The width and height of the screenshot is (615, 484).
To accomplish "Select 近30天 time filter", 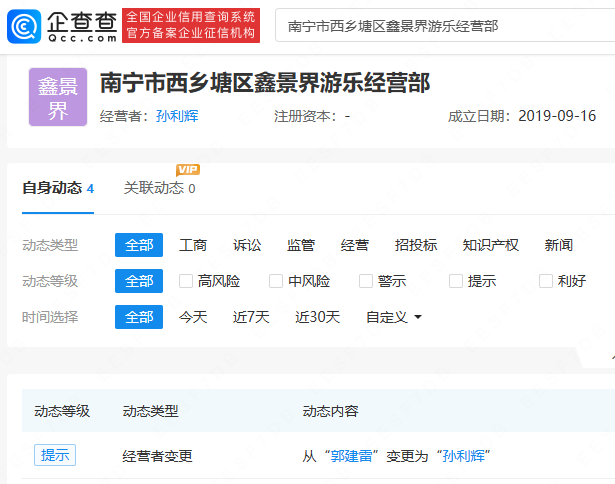I will coord(317,317).
